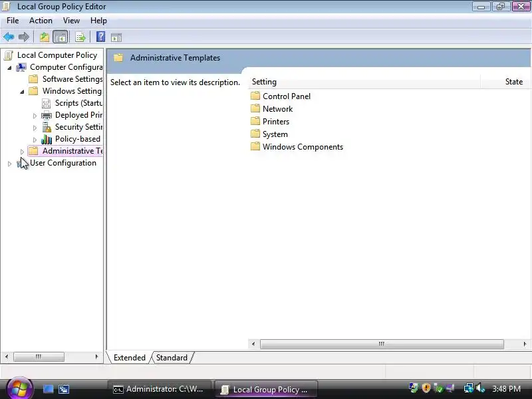Click the Windows Components folder icon
The height and width of the screenshot is (399, 532).
(x=255, y=146)
